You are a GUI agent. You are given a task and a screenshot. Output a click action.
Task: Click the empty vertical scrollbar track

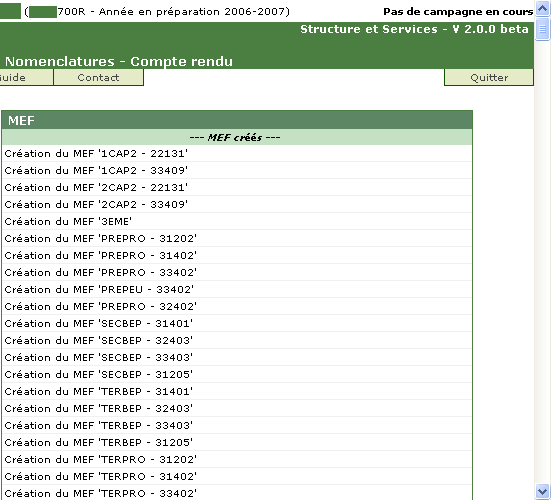pyautogui.click(x=543, y=262)
